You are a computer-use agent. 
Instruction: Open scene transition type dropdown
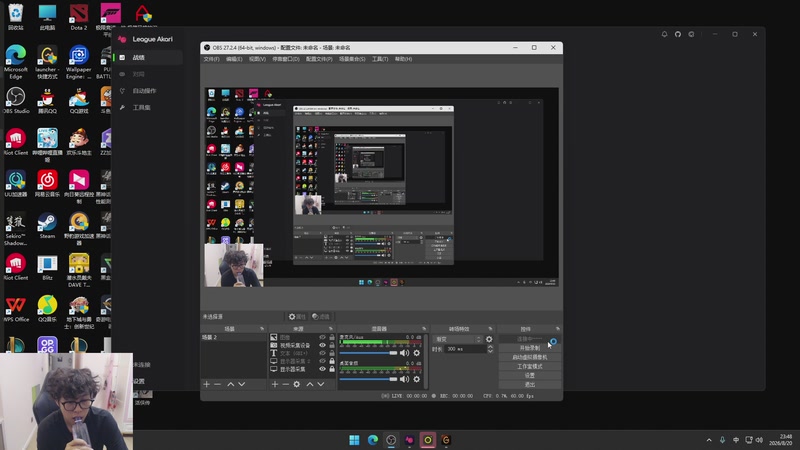[457, 339]
